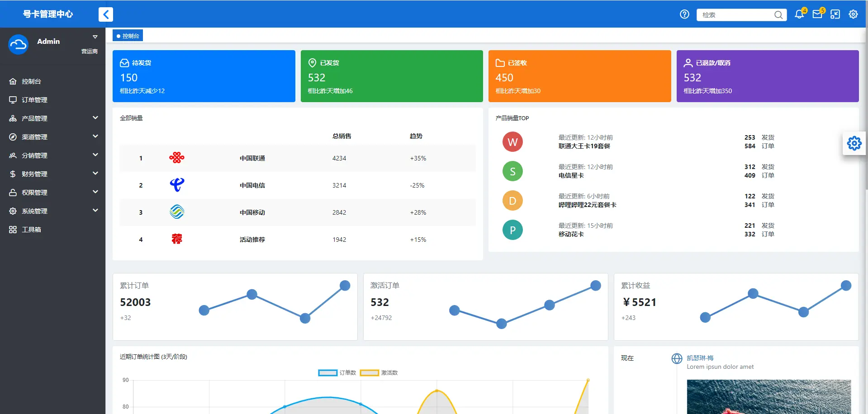Click the globe icon beside 凯瑟琳·梅
868x414 pixels.
(x=677, y=358)
